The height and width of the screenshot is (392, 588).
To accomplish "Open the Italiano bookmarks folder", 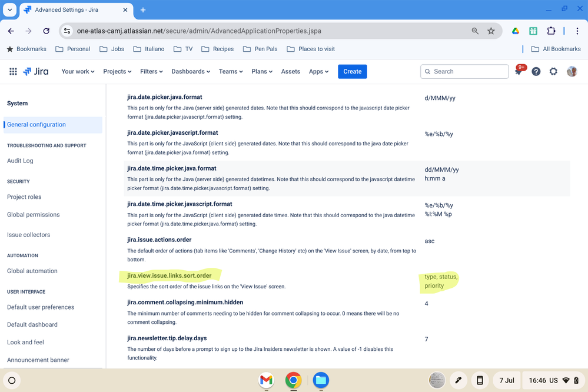I will coord(149,49).
